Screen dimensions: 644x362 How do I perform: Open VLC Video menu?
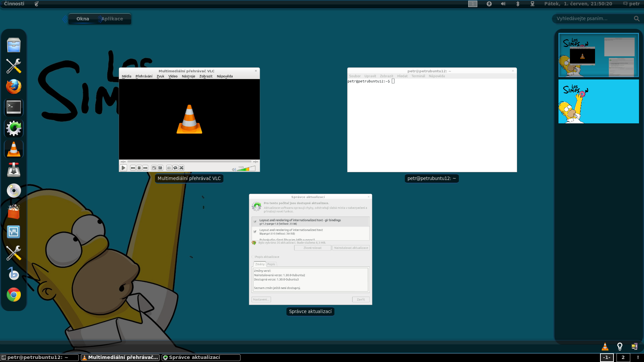pos(173,76)
